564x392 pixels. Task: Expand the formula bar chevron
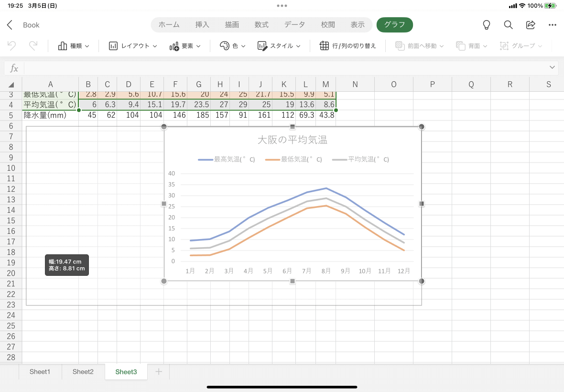click(552, 67)
